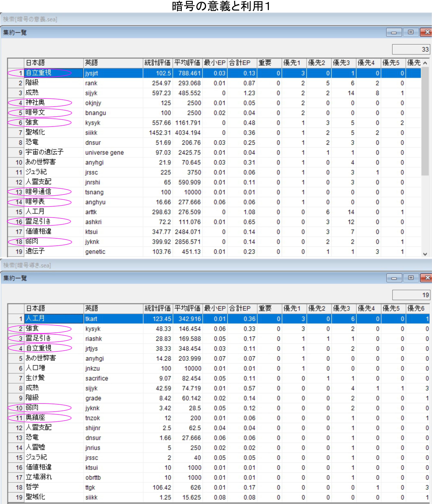The width and height of the screenshot is (432, 504).
Task: Minimize the lower 集約一覧 window
Action: point(394,278)
